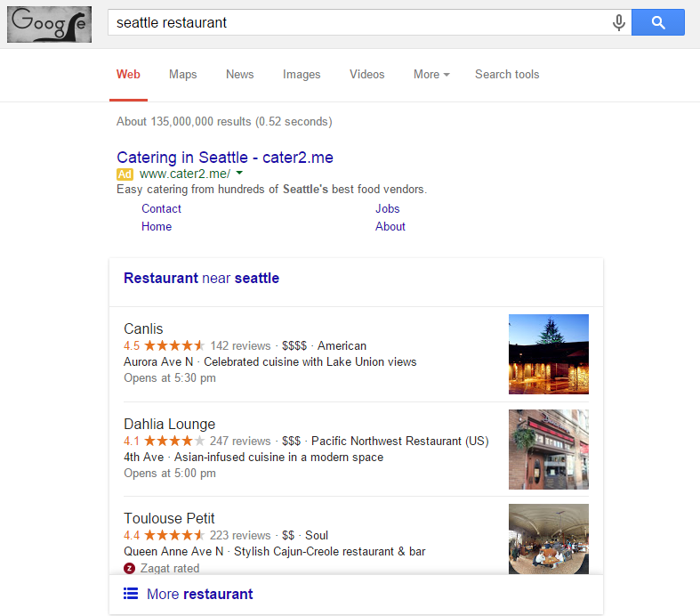Image resolution: width=700 pixels, height=616 pixels.
Task: Click the yellow Ad label badge
Action: pyautogui.click(x=125, y=174)
